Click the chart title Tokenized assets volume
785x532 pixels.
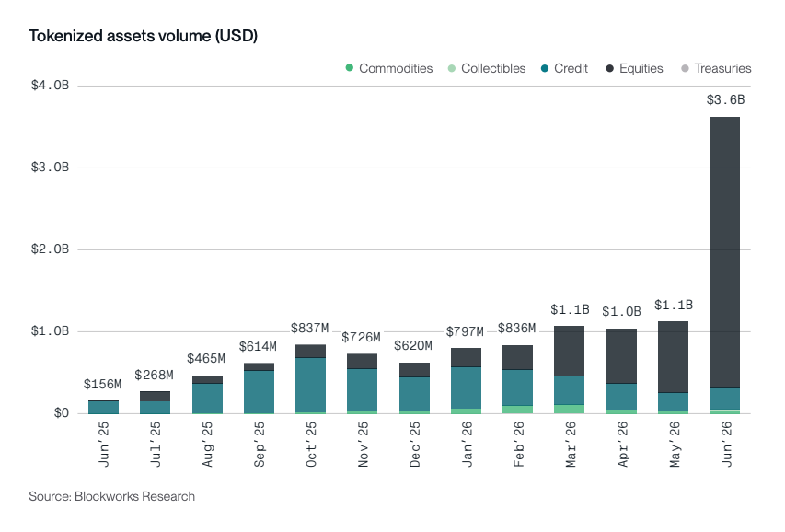coord(143,36)
